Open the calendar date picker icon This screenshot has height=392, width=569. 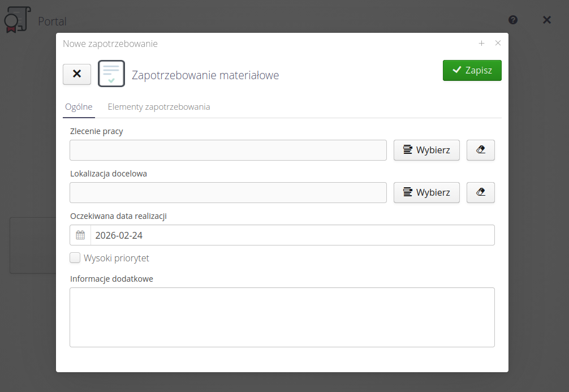click(80, 235)
